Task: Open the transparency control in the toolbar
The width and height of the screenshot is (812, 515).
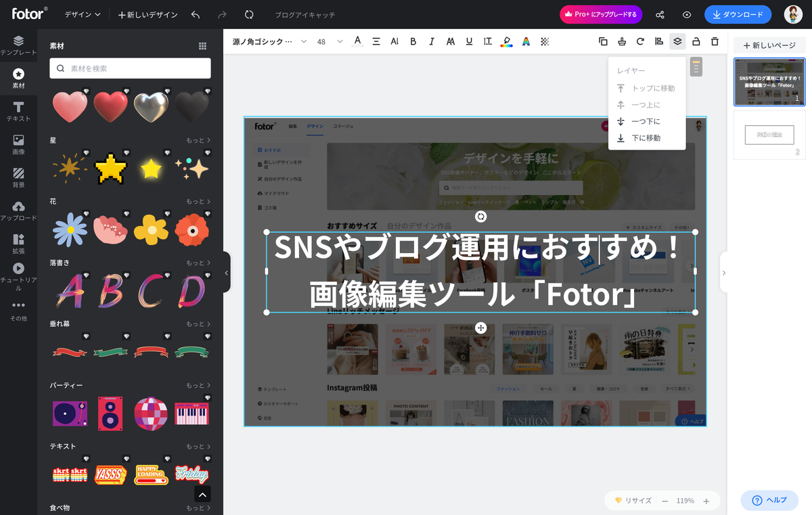Action: click(545, 41)
